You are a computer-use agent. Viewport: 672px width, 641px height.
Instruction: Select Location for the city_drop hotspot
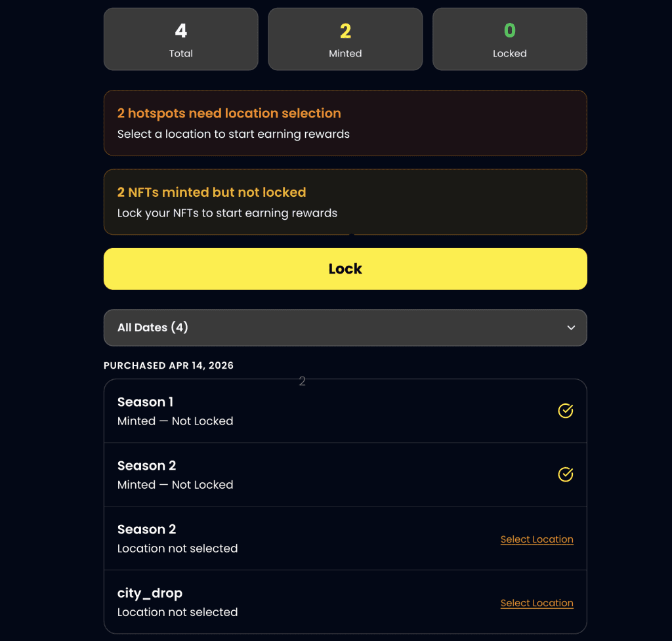pyautogui.click(x=536, y=603)
